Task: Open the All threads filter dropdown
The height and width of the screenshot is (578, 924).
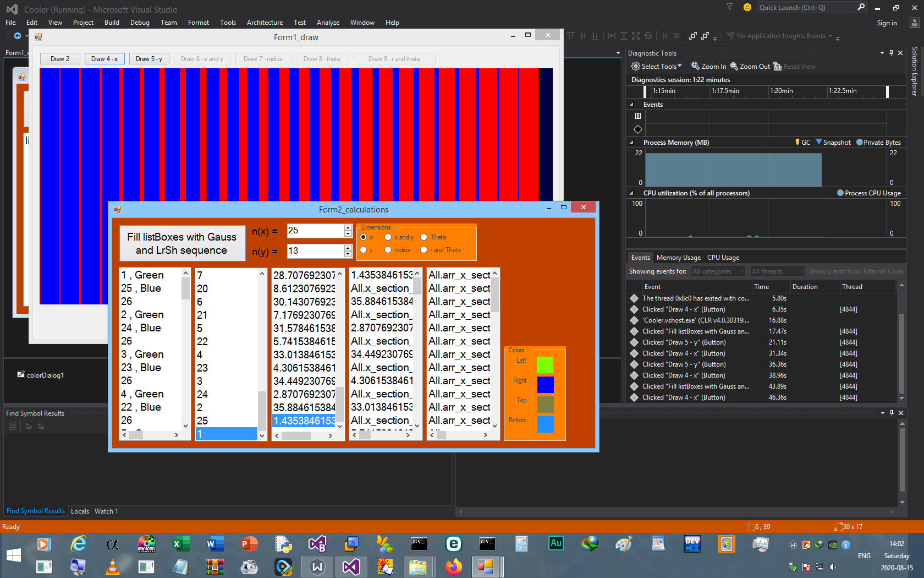Action: coord(777,271)
